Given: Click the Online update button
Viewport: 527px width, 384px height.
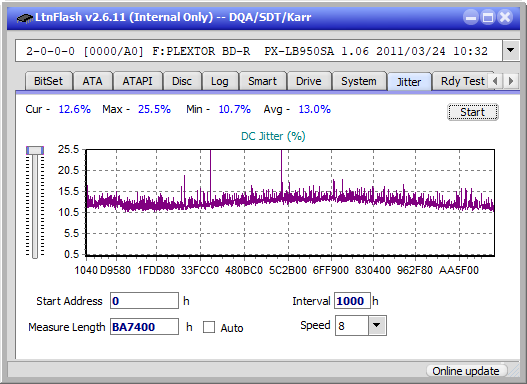Looking at the screenshot, I should click(x=466, y=371).
